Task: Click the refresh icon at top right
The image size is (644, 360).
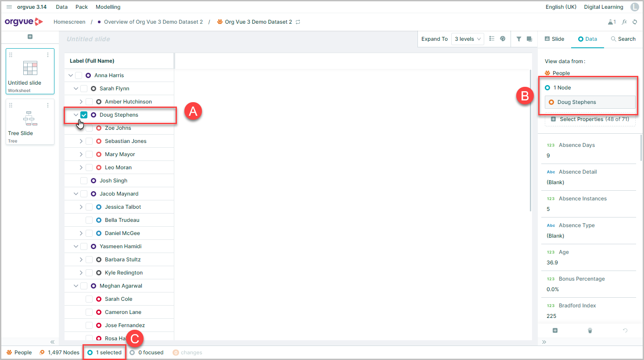Action: 635,22
